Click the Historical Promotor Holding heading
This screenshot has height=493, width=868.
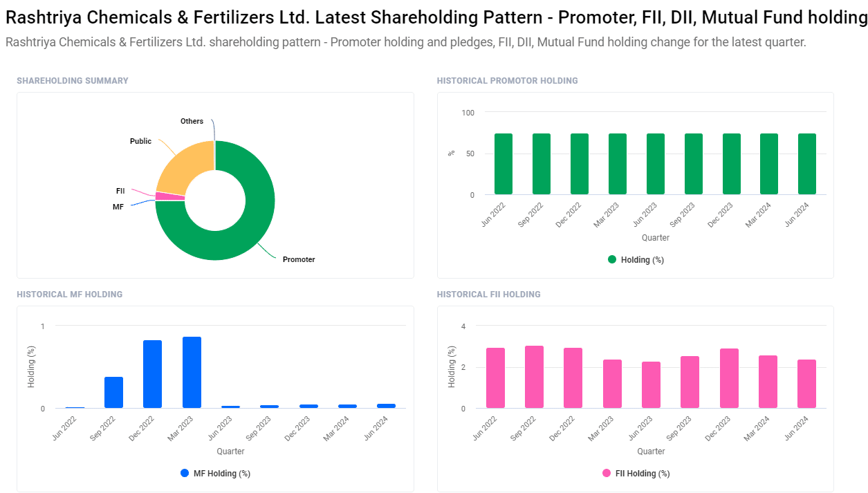[x=508, y=81]
